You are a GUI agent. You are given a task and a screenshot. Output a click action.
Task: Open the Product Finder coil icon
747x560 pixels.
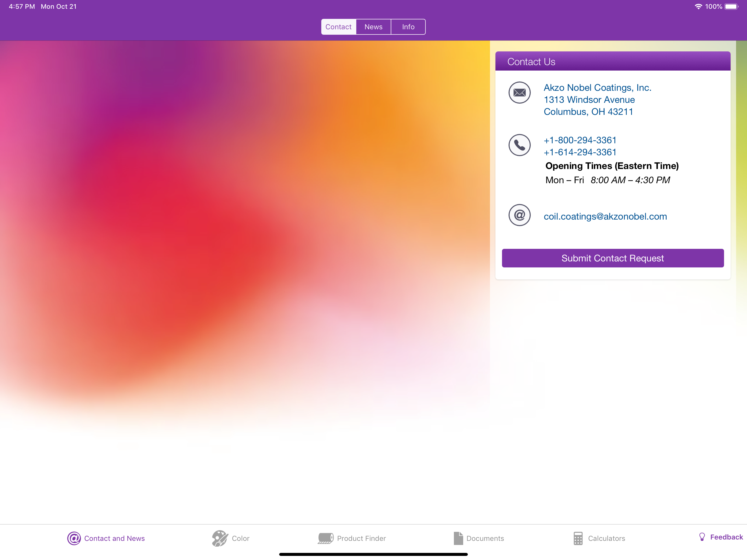(326, 538)
